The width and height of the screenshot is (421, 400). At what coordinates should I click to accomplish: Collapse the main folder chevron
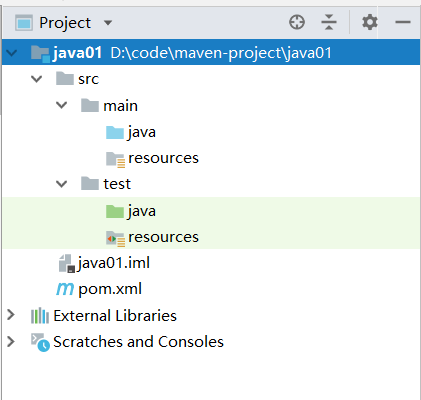point(62,105)
